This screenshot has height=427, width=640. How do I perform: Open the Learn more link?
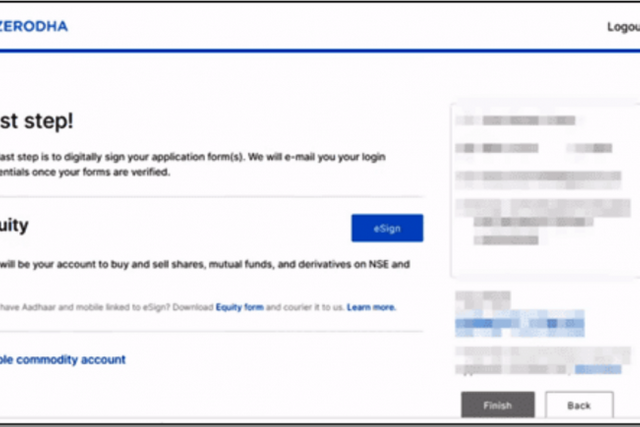click(371, 307)
